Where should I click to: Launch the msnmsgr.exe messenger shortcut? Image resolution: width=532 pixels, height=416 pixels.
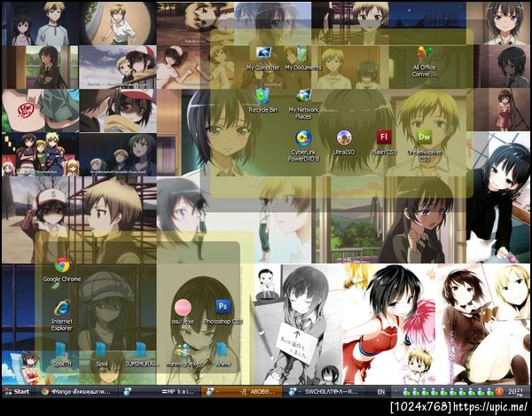pos(183,354)
